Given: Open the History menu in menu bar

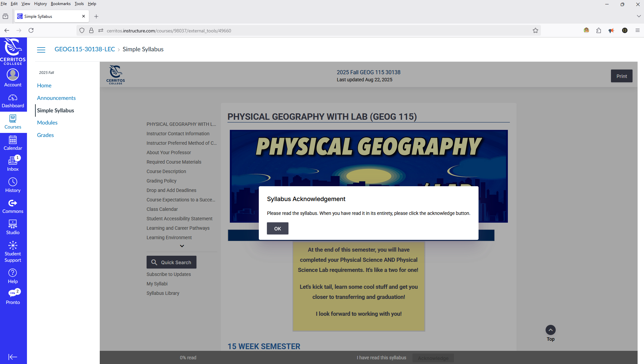Looking at the screenshot, I should 40,4.
